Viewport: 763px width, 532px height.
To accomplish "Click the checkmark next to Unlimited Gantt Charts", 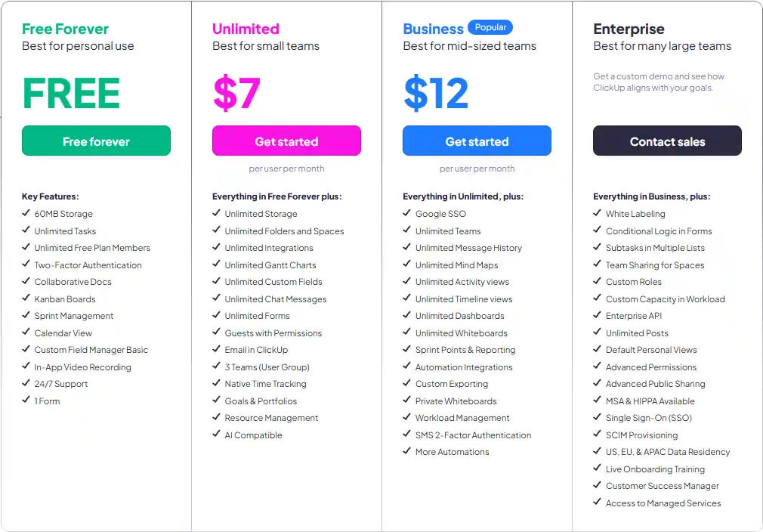I will click(x=216, y=264).
